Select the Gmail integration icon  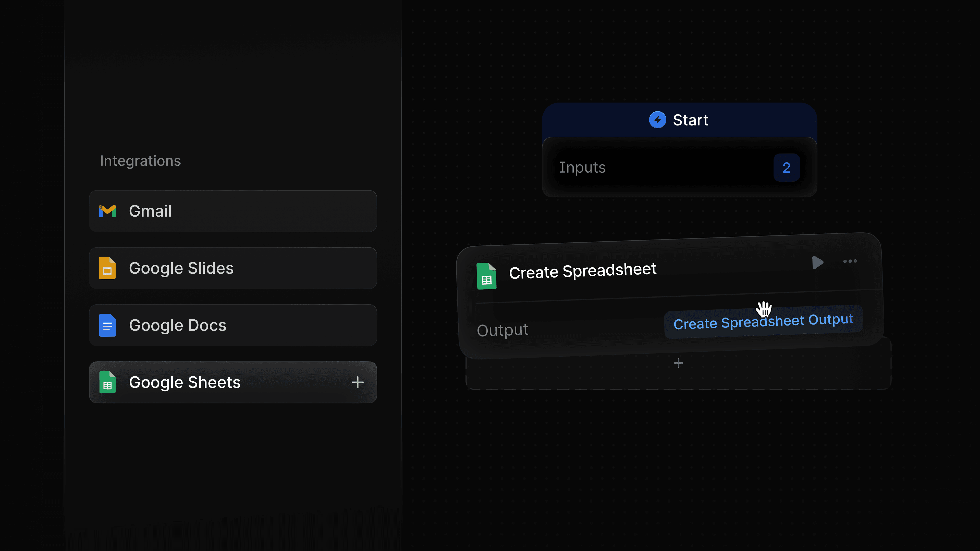(x=108, y=211)
